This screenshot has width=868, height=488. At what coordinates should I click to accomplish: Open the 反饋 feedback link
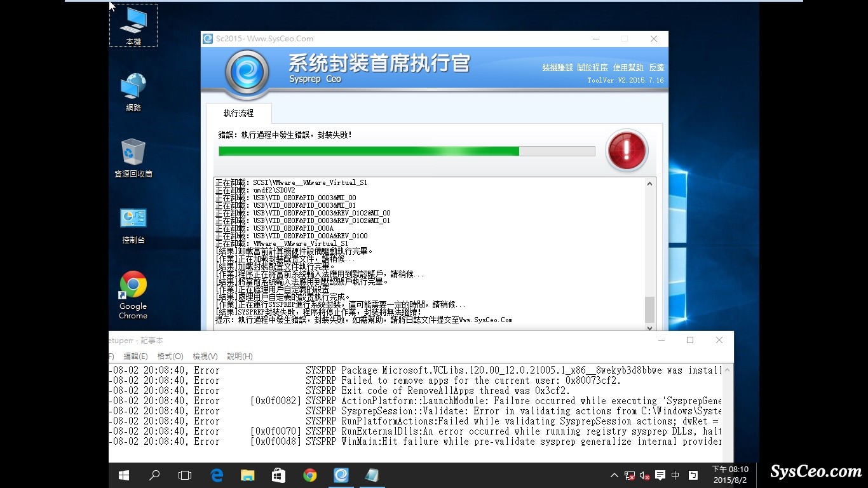[x=656, y=67]
